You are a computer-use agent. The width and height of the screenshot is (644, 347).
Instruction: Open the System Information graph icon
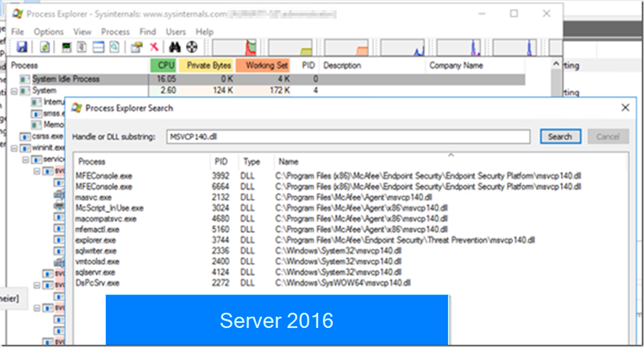[x=67, y=47]
